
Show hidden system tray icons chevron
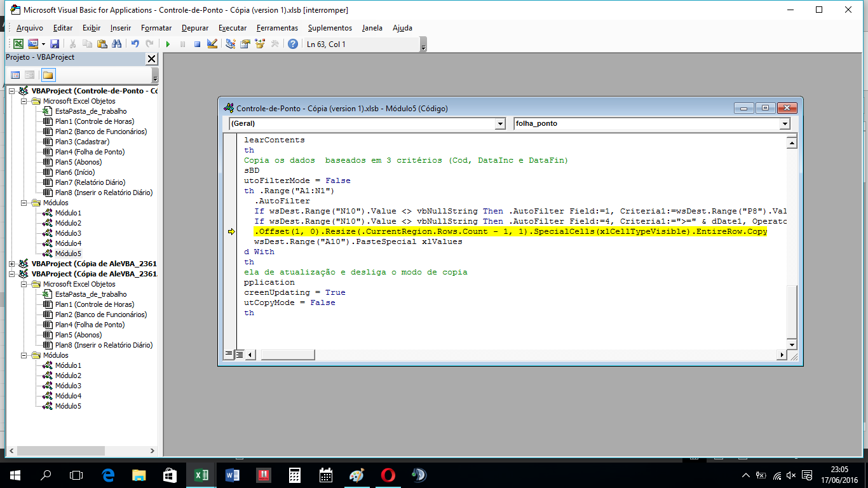click(x=746, y=475)
